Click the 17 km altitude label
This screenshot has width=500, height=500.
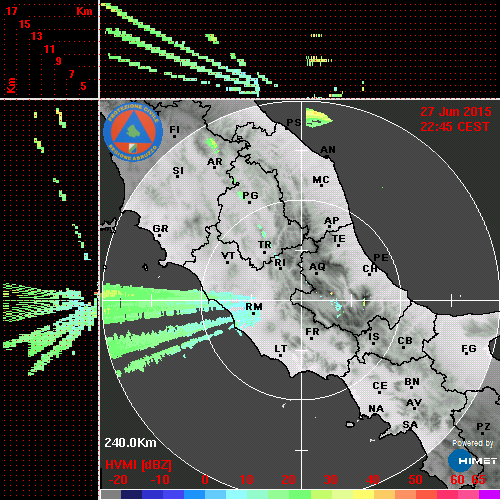[11, 11]
